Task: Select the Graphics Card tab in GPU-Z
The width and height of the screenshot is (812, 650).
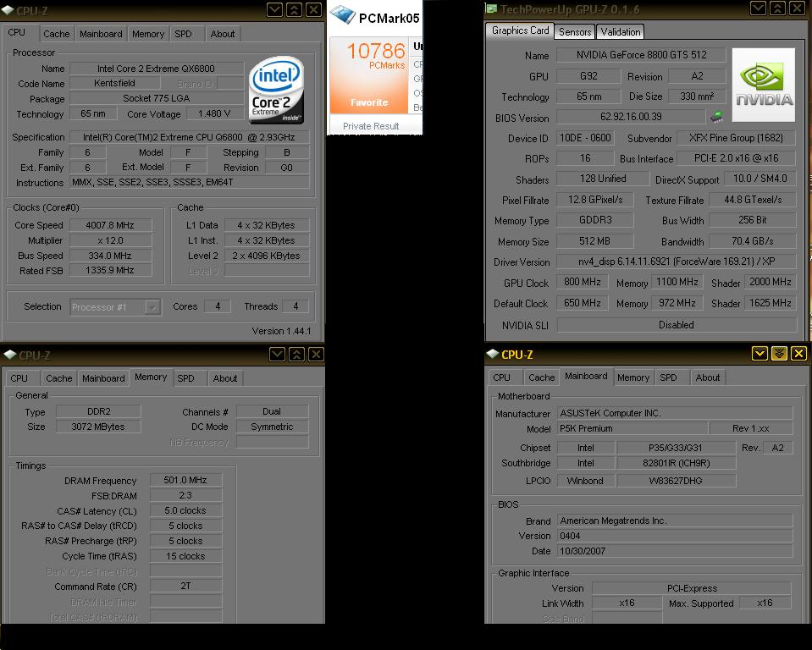Action: click(520, 30)
